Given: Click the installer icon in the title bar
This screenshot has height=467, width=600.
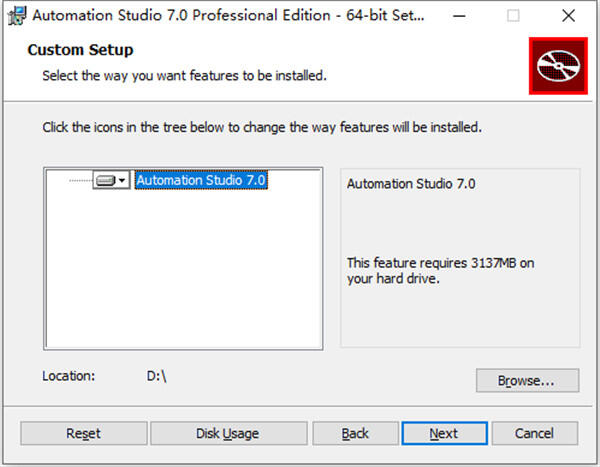Looking at the screenshot, I should (16, 15).
